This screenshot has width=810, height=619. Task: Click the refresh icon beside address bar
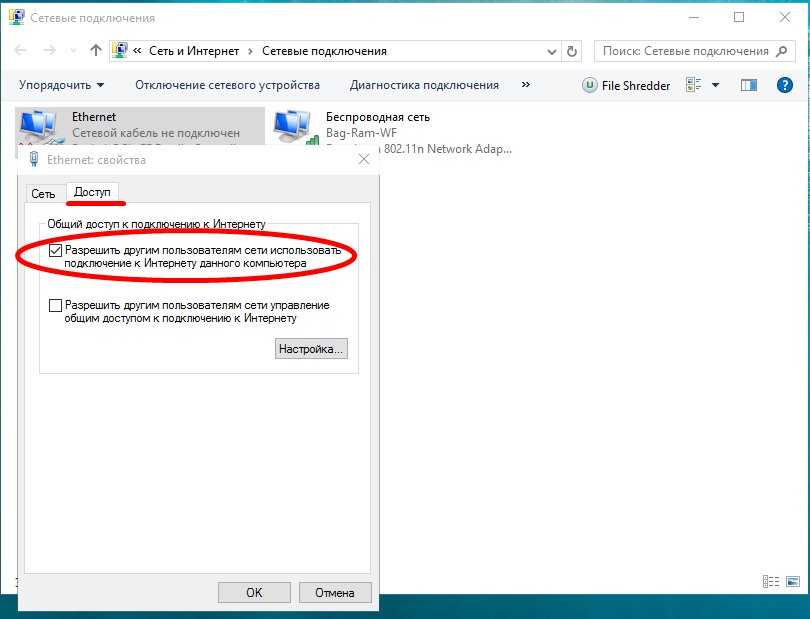(x=572, y=51)
